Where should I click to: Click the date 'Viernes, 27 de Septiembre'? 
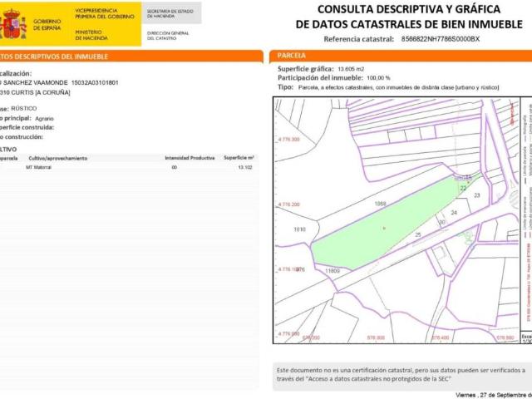(x=493, y=395)
